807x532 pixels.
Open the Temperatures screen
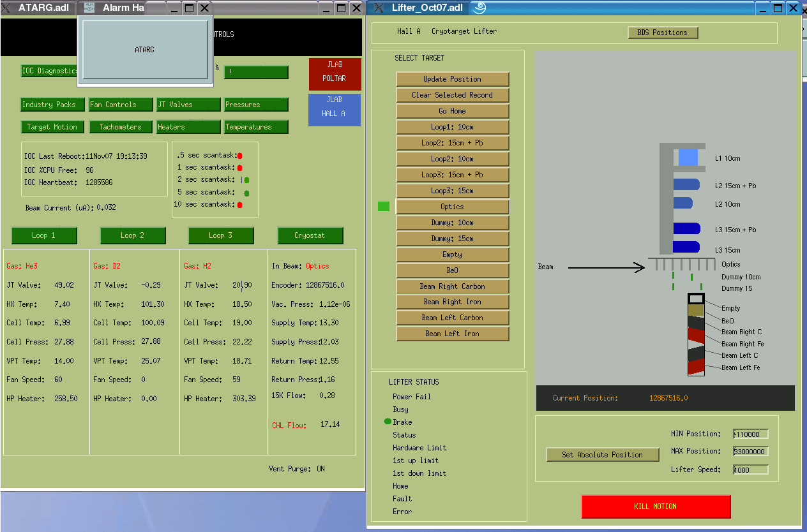point(255,127)
